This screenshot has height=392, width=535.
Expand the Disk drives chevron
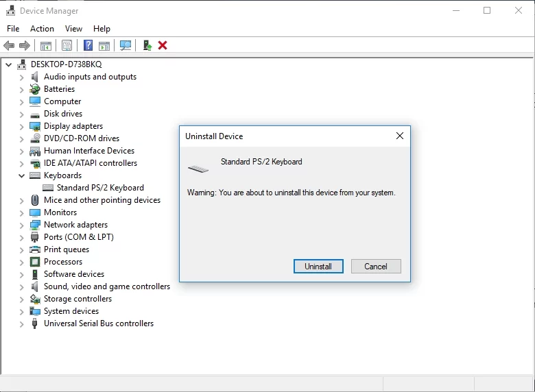[x=21, y=114]
